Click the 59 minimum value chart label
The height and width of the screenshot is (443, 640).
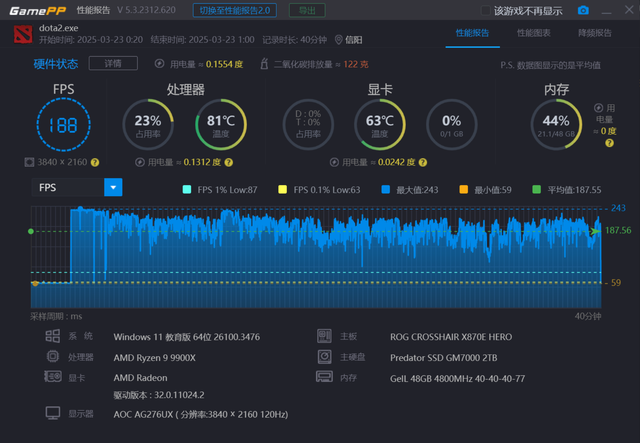(x=616, y=283)
